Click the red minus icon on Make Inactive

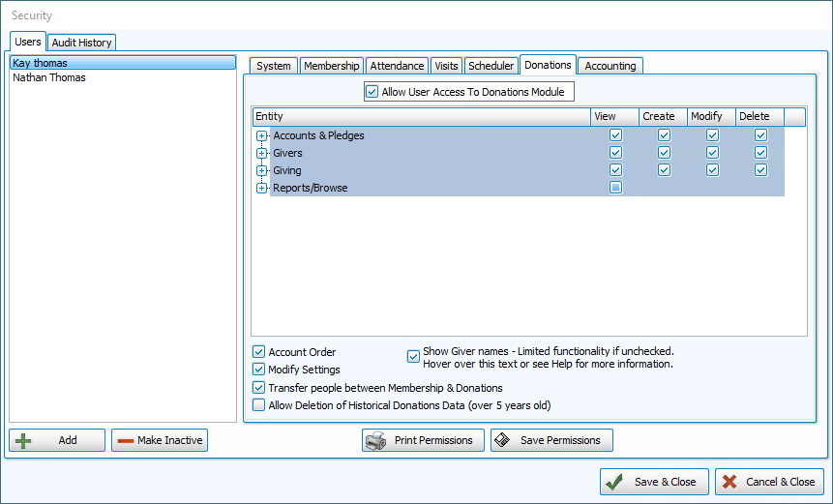(x=126, y=441)
